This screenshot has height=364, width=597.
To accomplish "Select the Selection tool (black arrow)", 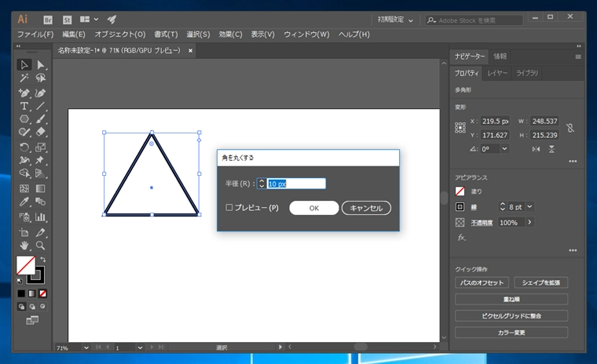I will (24, 64).
